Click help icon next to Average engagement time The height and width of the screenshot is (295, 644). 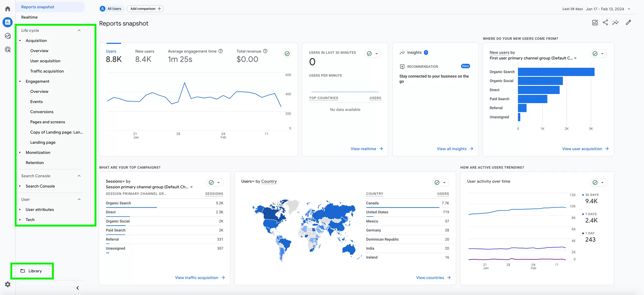(x=221, y=51)
